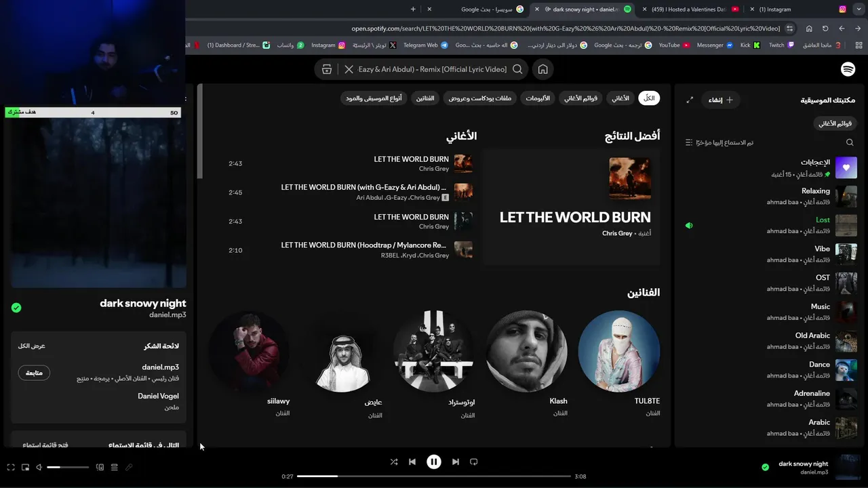Open the mini player icon

(25, 467)
